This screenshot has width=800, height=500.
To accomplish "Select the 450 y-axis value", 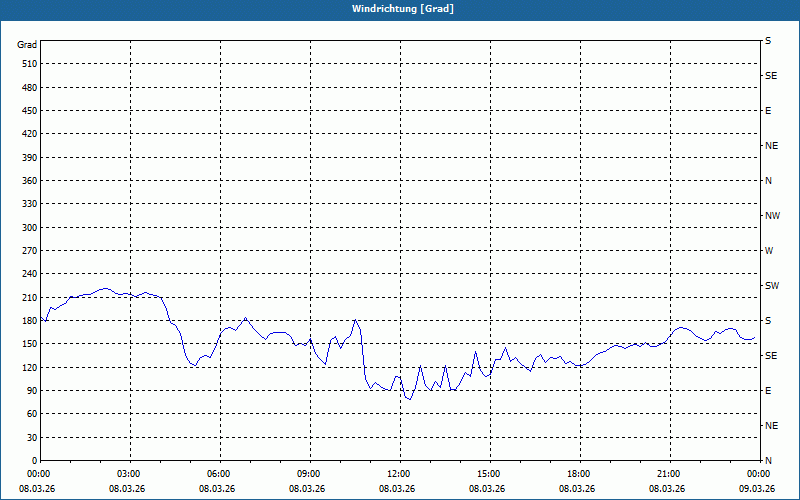I will tap(30, 111).
